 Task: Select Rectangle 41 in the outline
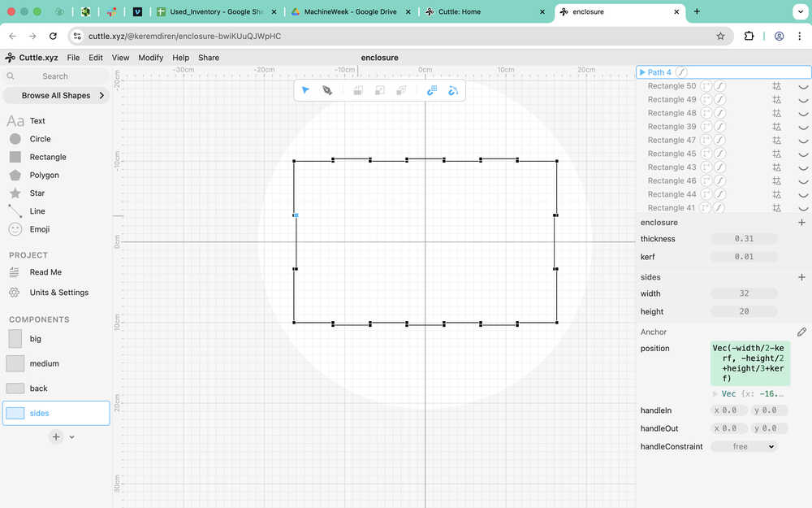pyautogui.click(x=672, y=208)
